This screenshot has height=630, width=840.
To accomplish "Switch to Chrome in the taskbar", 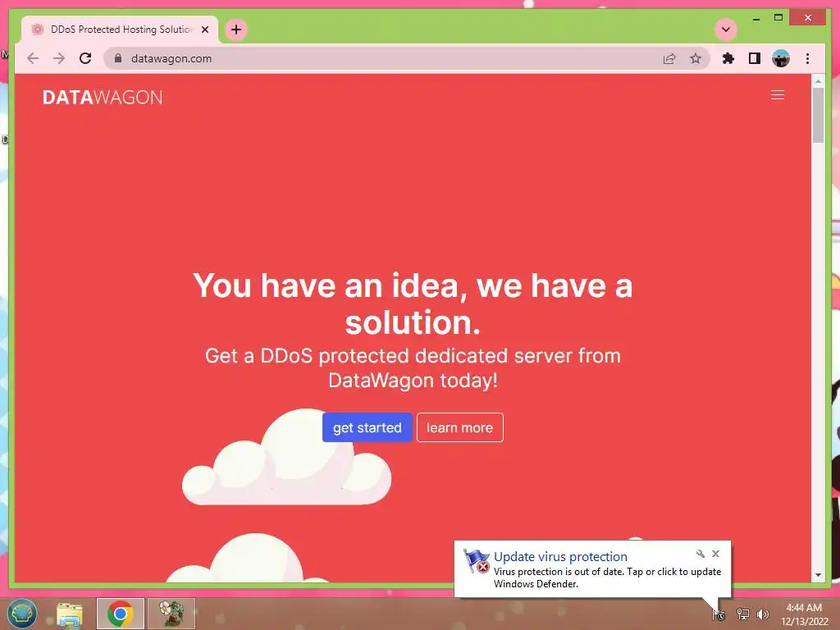I will pyautogui.click(x=120, y=614).
